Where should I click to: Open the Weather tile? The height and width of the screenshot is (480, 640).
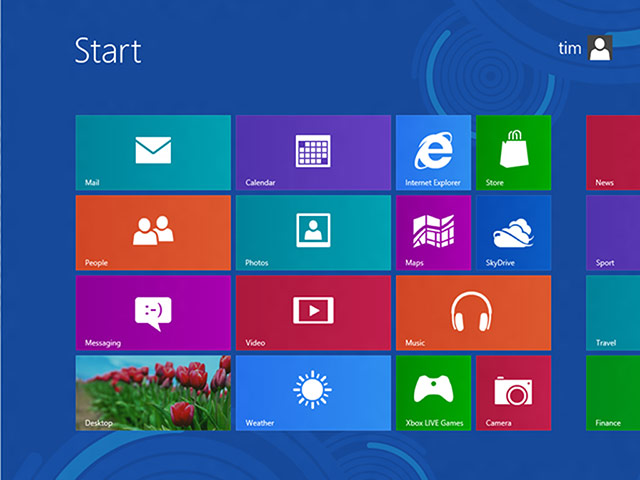(313, 393)
